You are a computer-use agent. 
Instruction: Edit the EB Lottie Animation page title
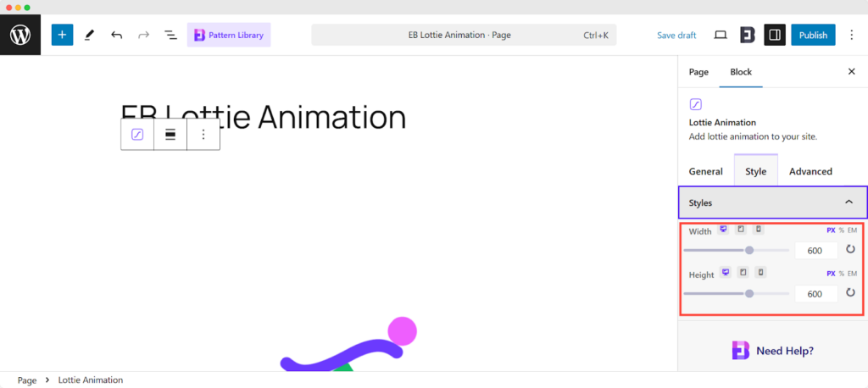click(263, 117)
